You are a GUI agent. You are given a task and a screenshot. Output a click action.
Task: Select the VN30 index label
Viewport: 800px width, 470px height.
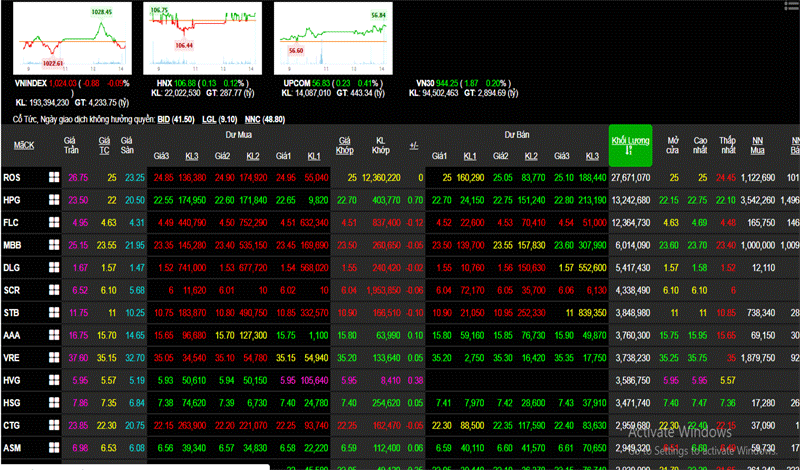(428, 83)
